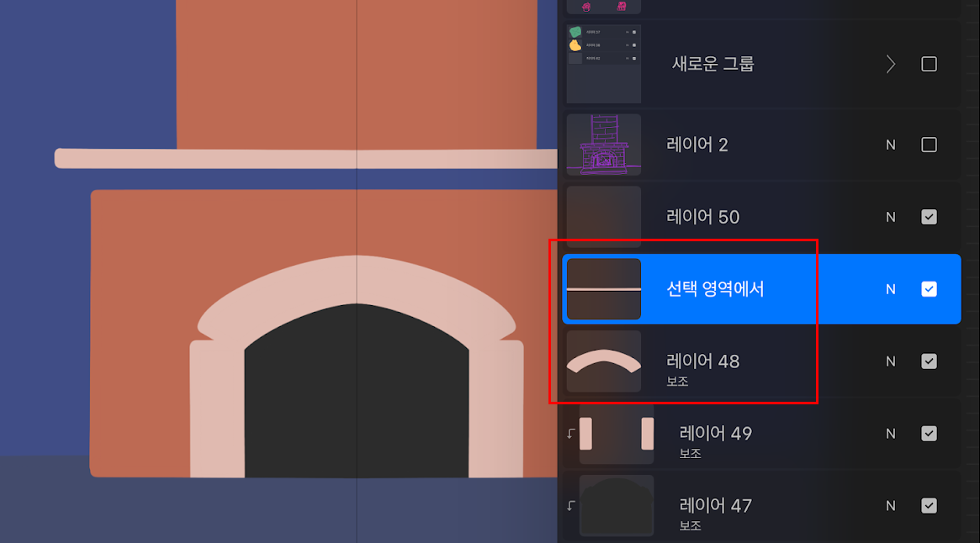The height and width of the screenshot is (543, 980).
Task: Open blend mode options for 선택 영역에서 layer
Action: 890,288
